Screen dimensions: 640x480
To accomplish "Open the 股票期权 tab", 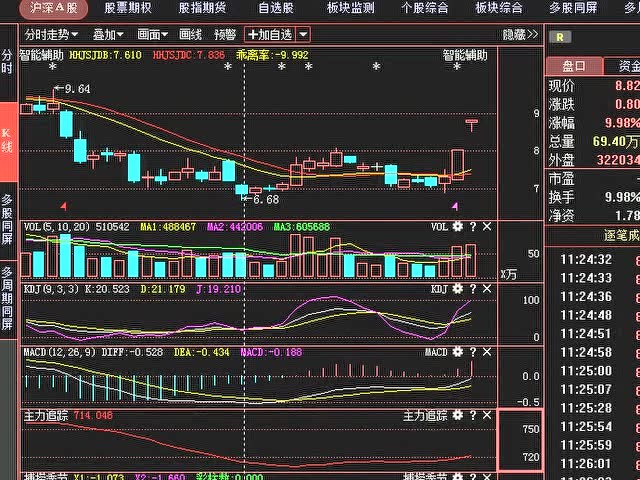I will (x=128, y=8).
